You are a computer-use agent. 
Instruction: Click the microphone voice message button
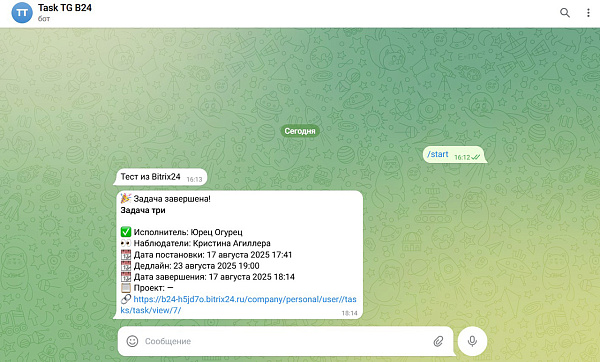point(472,341)
